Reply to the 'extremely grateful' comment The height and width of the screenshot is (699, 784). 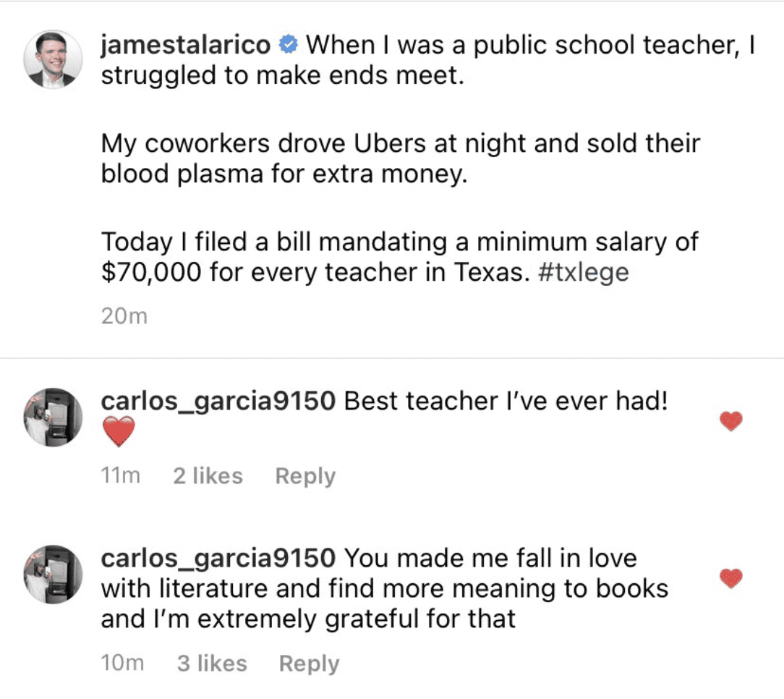coord(309,663)
